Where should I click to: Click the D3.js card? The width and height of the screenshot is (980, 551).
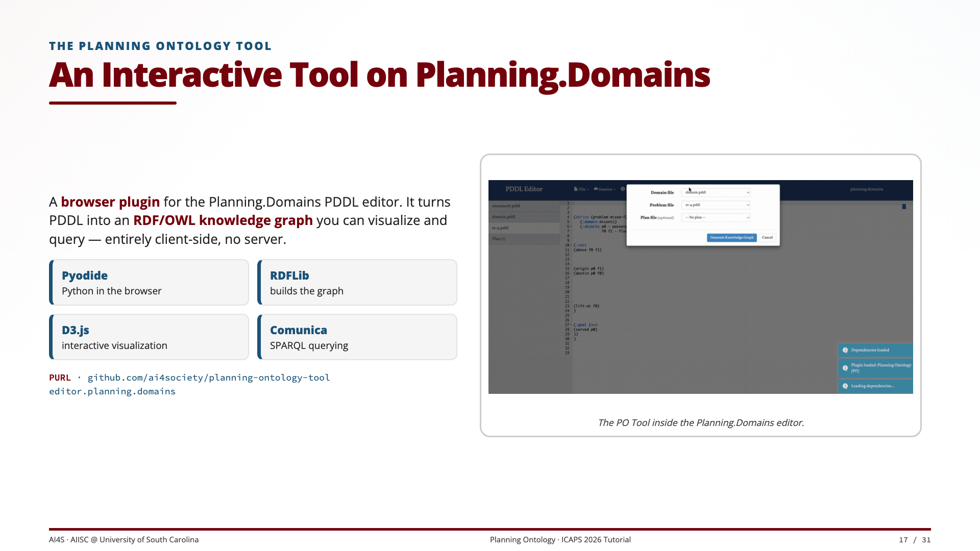149,337
